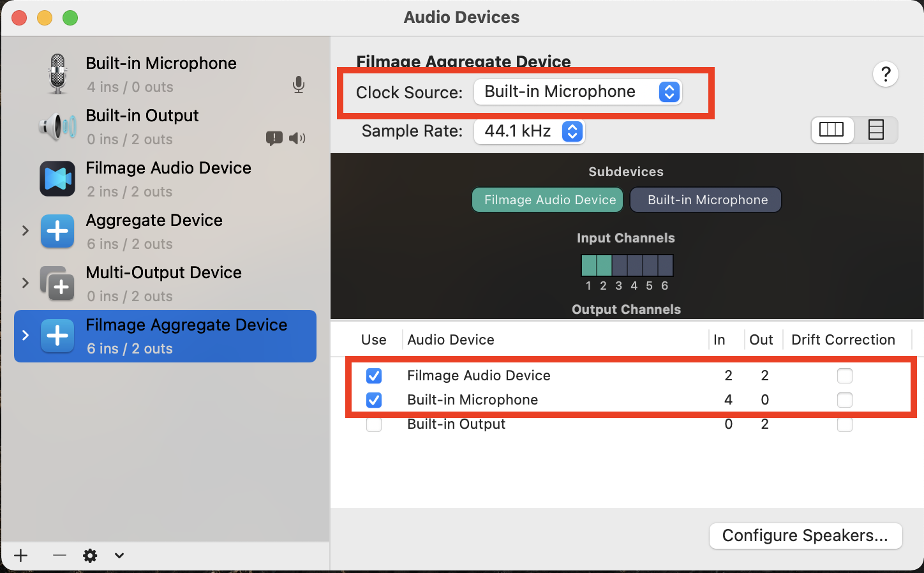Image resolution: width=924 pixels, height=573 pixels.
Task: Open the gear actions menu
Action: (x=91, y=556)
